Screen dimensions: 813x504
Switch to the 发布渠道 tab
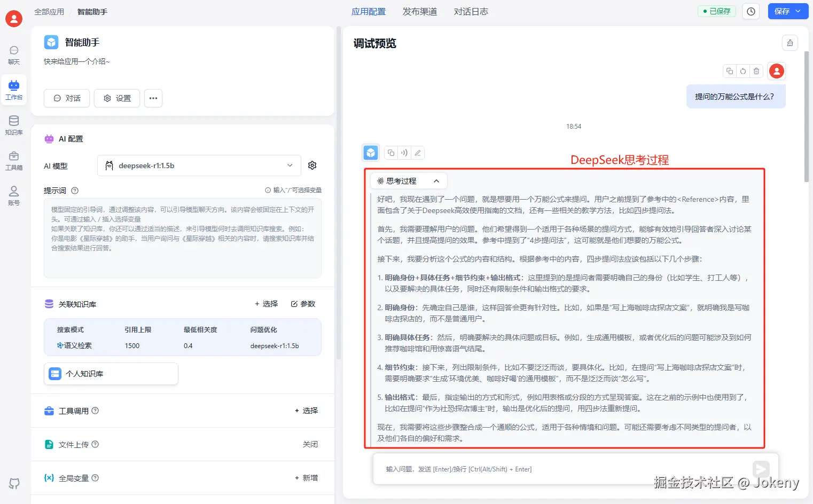point(420,12)
